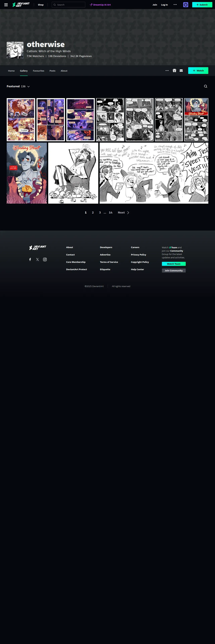Open the Privacy Policy link
Viewport: 215px width, 644px height.
click(139, 255)
